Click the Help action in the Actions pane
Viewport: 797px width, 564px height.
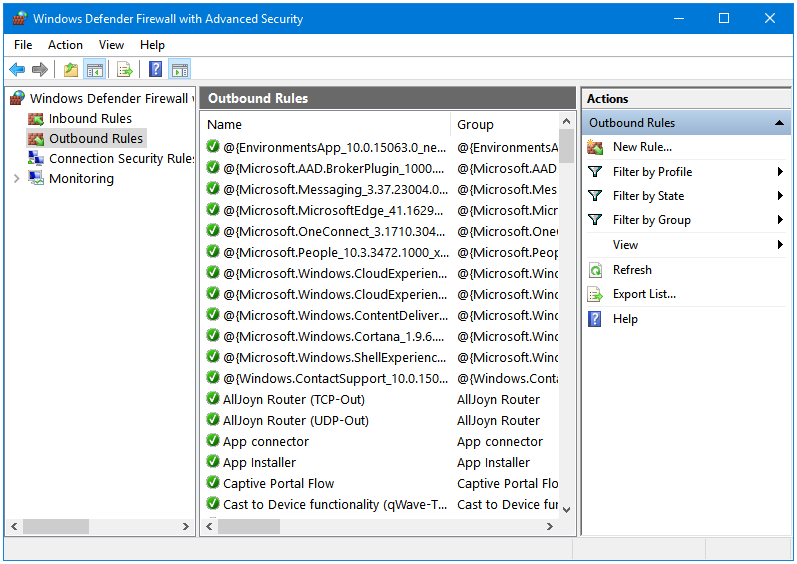point(625,319)
